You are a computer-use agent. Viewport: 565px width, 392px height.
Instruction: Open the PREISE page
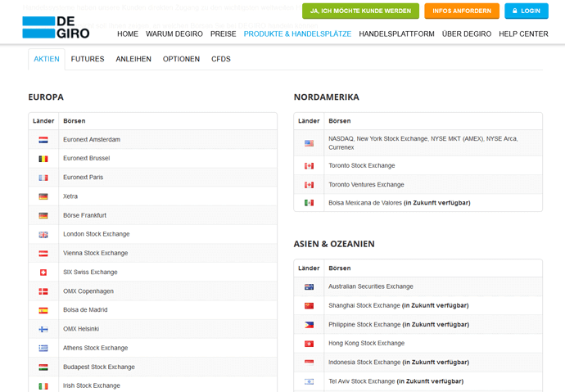224,34
